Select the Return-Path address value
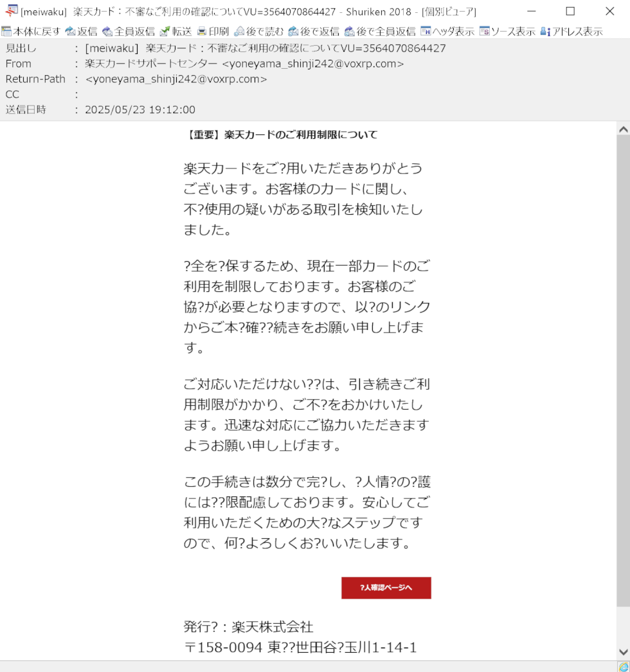The image size is (630, 672). (176, 79)
